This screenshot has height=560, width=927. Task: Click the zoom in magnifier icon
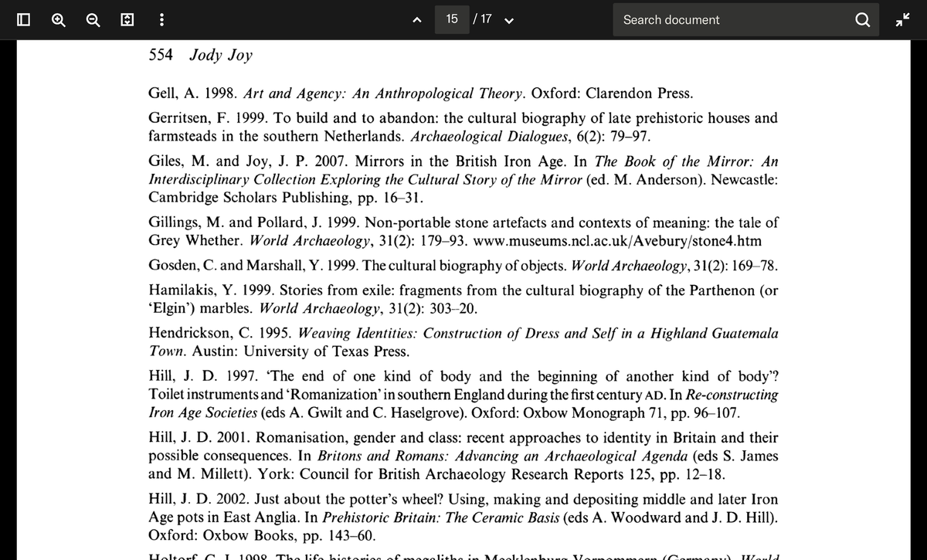click(59, 19)
